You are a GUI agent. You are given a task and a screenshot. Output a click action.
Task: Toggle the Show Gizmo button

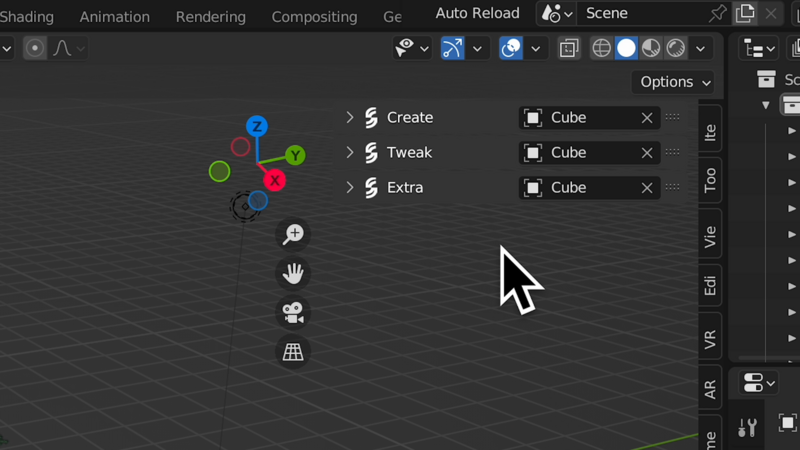pyautogui.click(x=452, y=48)
